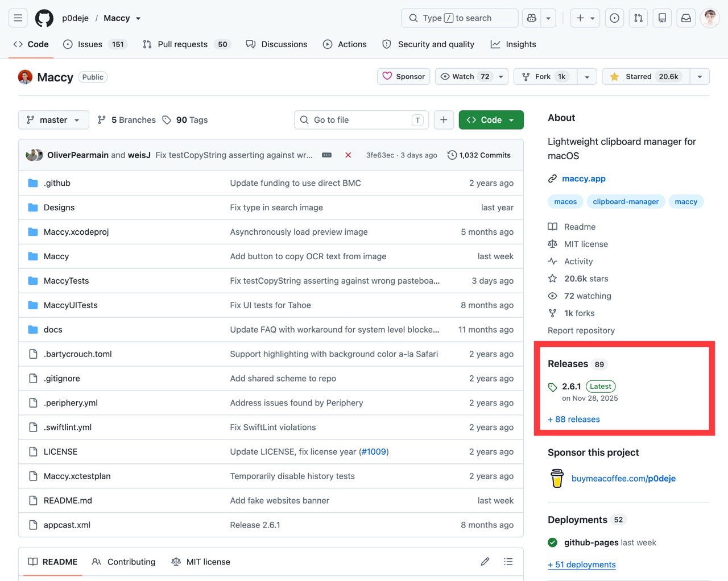Image resolution: width=728 pixels, height=581 pixels.
Task: Expand the master branch dropdown
Action: point(53,120)
